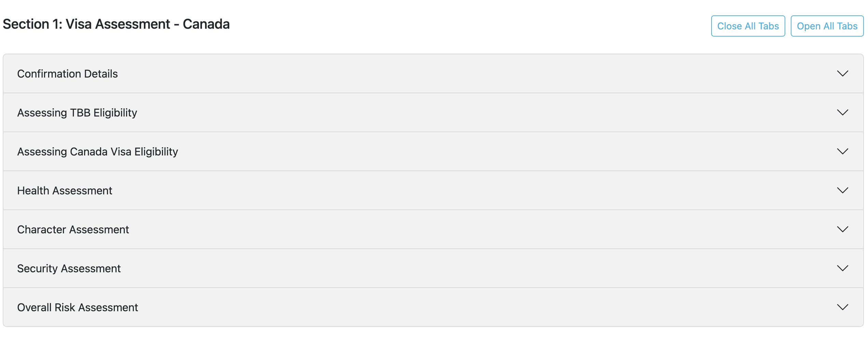Expand the Security Assessment title text
The image size is (868, 343).
[69, 269]
